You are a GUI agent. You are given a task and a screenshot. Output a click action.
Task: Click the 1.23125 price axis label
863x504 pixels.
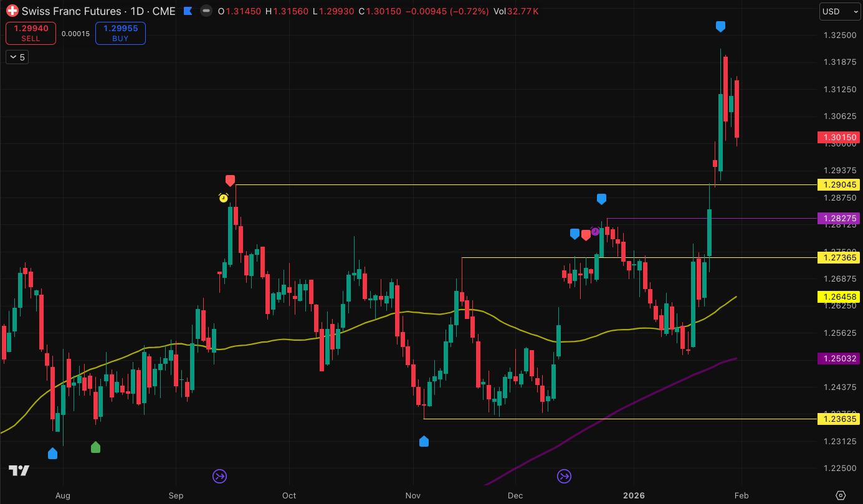[839, 442]
